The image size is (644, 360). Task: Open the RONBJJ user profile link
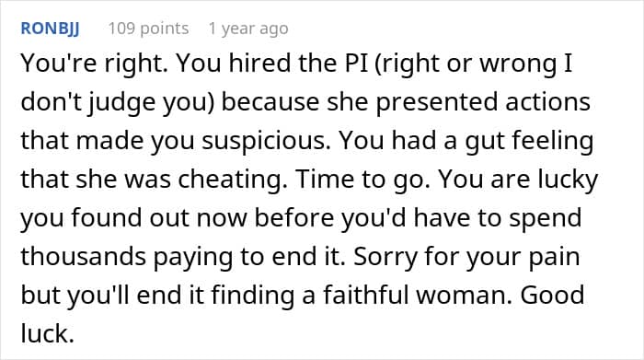pyautogui.click(x=50, y=29)
